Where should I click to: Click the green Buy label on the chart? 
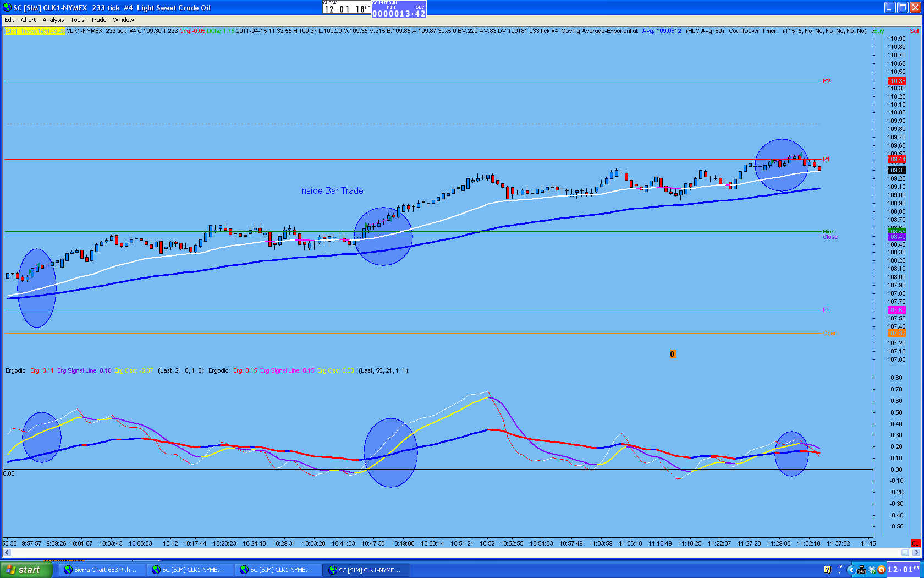pos(879,31)
